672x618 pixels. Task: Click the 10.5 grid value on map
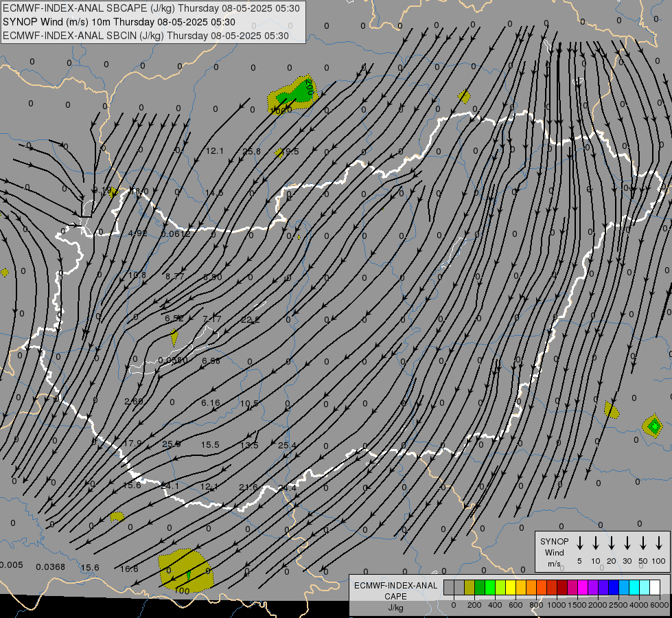tap(249, 404)
